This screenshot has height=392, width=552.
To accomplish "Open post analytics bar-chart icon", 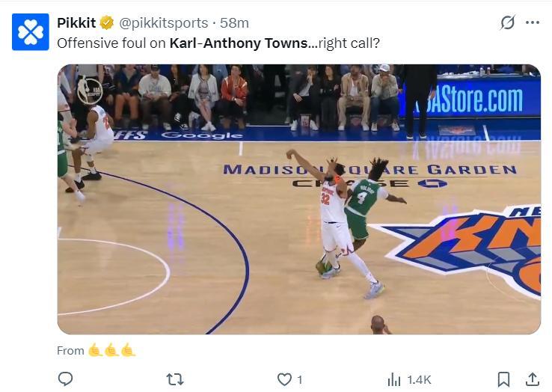I will click(x=394, y=380).
